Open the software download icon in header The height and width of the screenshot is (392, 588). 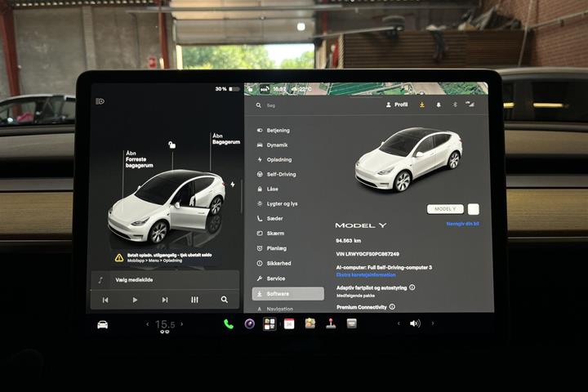pos(422,105)
